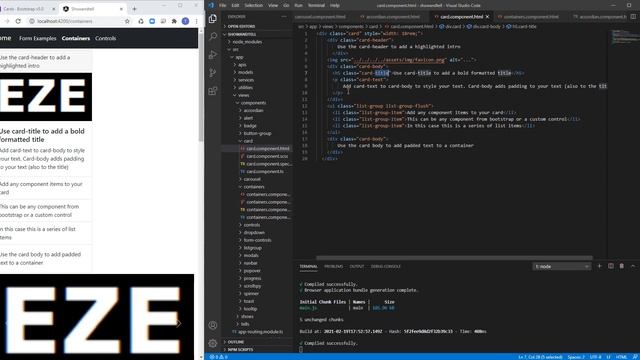Switch to the OUTPUT panel tab
Image resolution: width=640 pixels, height=360 pixels.
[x=356, y=266]
